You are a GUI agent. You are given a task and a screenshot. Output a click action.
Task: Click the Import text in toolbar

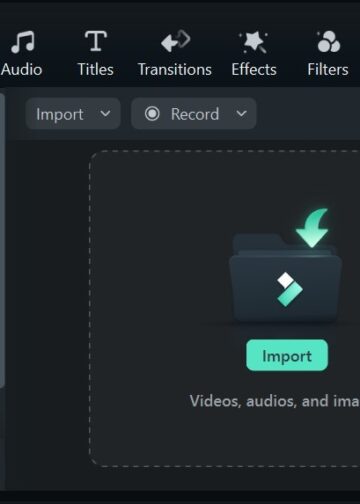60,115
